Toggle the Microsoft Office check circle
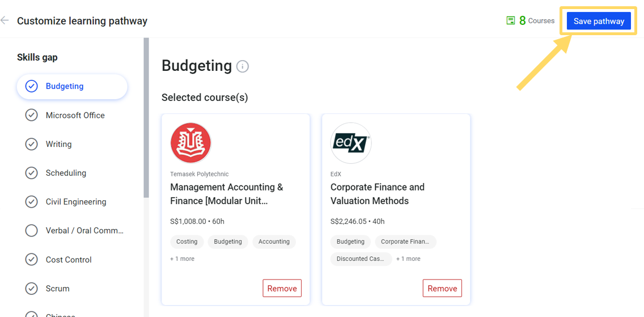The height and width of the screenshot is (317, 644). pos(32,115)
